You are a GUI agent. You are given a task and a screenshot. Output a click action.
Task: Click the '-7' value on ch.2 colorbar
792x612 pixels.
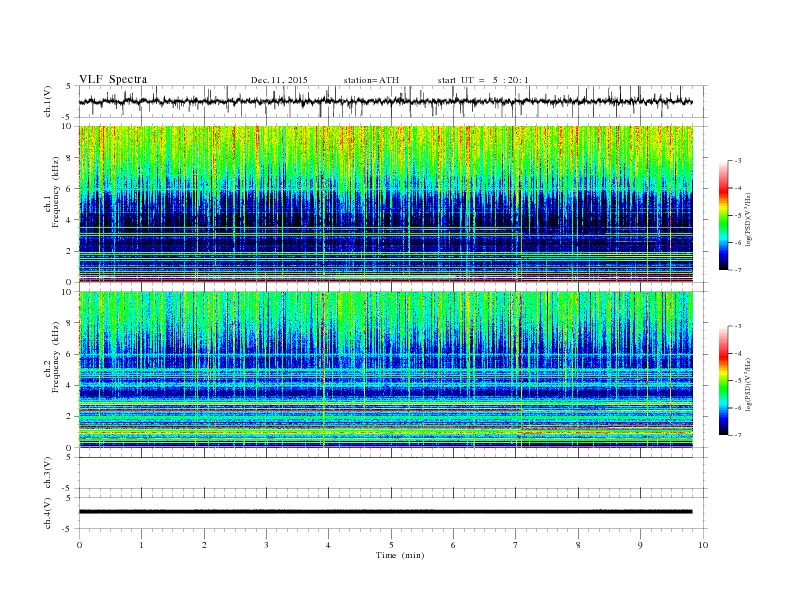[x=737, y=435]
